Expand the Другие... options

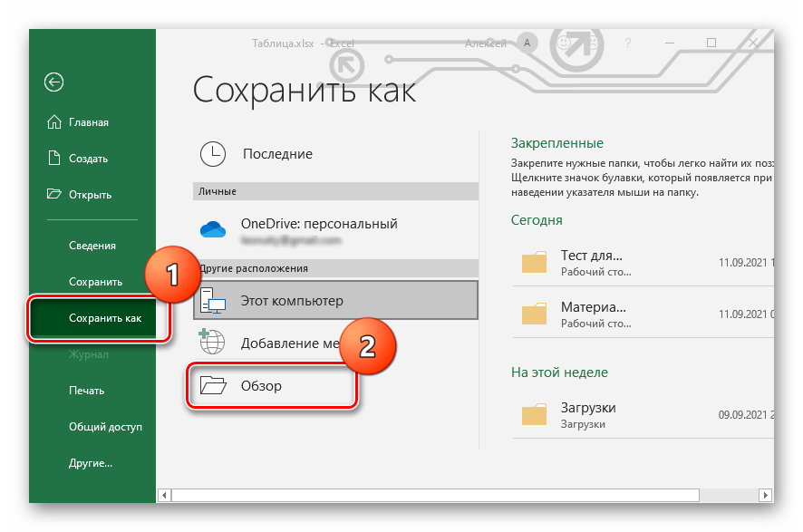click(x=91, y=463)
